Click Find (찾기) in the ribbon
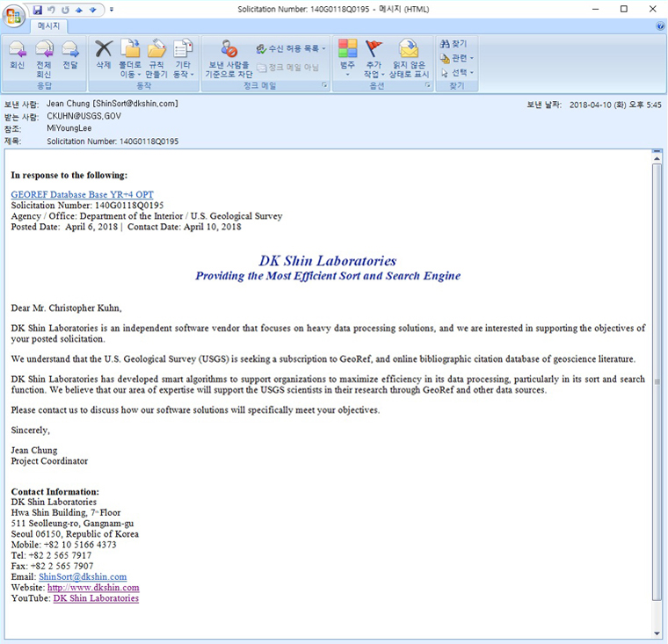This screenshot has height=644, width=668. (454, 44)
